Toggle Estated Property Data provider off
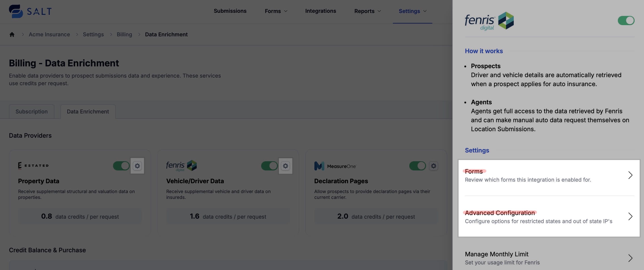The image size is (644, 270). click(x=121, y=165)
